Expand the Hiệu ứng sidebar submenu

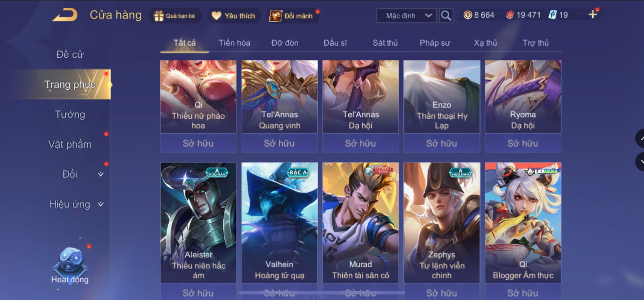[101, 204]
